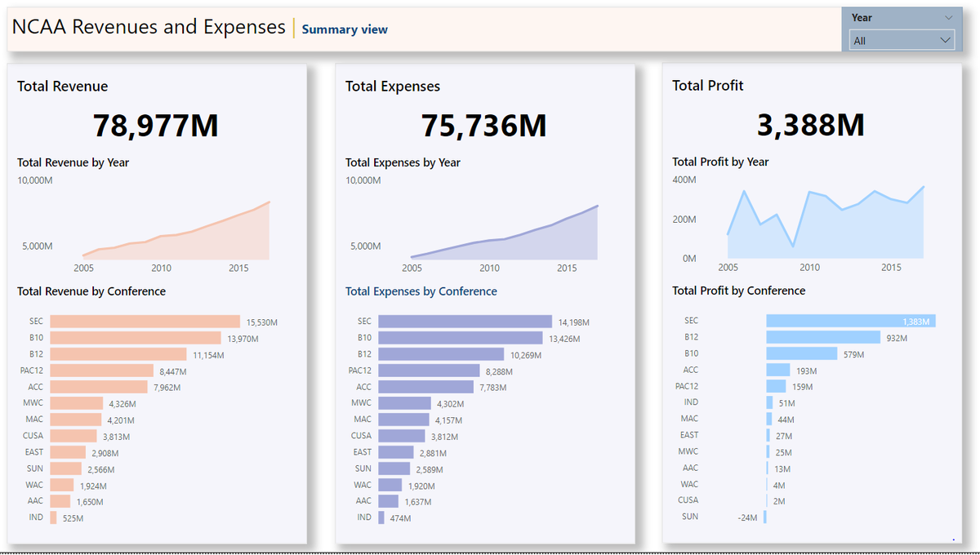Screen dimensions: 980x555
Task: Select the IND bar in Total Expenses chart
Action: [380, 517]
